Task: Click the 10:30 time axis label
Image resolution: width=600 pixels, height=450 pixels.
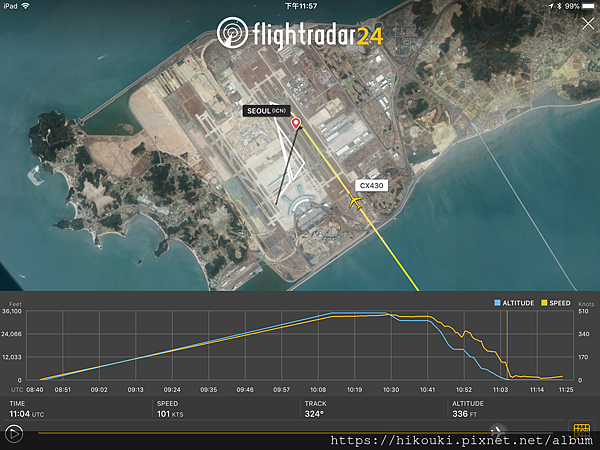Action: tap(391, 390)
